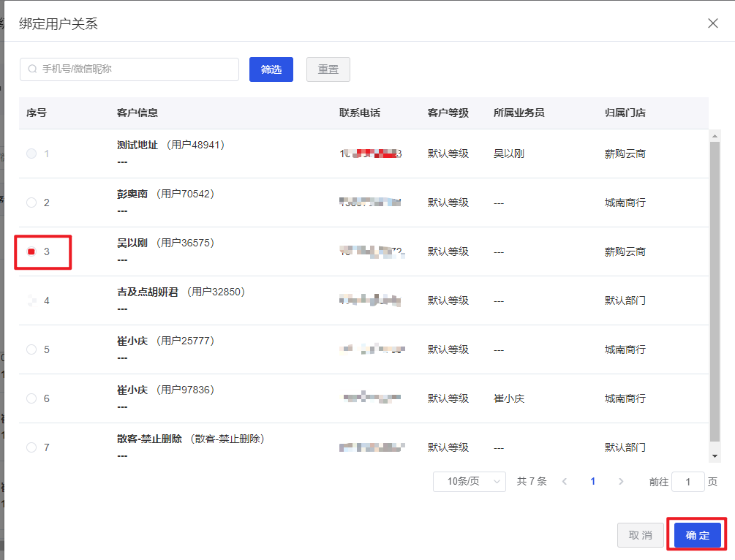Close the 绑定用户关系 dialog
735x560 pixels.
(x=712, y=23)
